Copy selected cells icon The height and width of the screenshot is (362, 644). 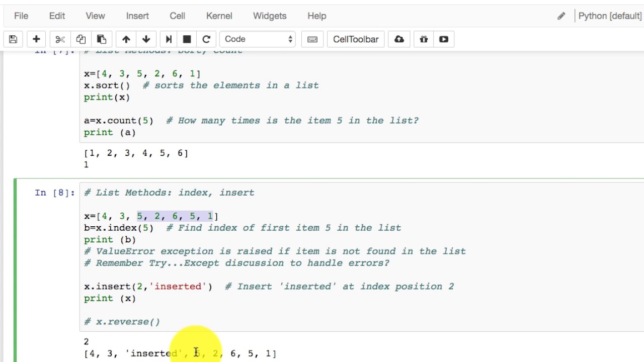tap(80, 39)
